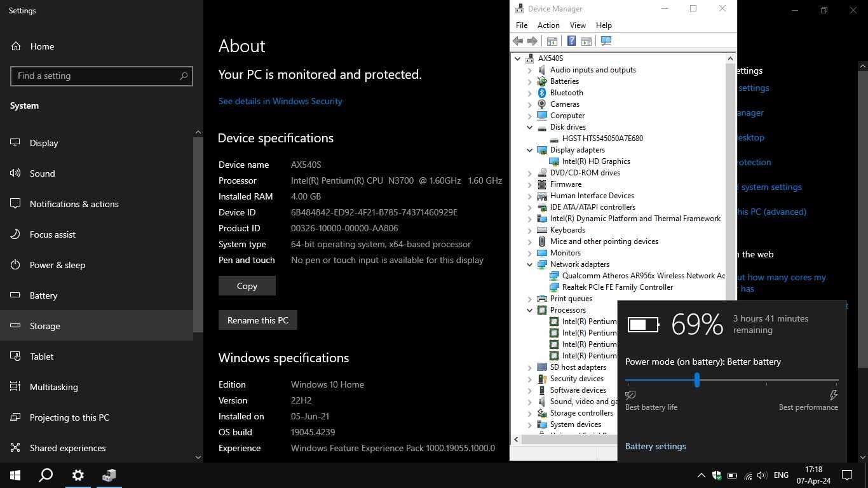Image resolution: width=868 pixels, height=488 pixels.
Task: Open Storage settings page
Action: tap(97, 326)
